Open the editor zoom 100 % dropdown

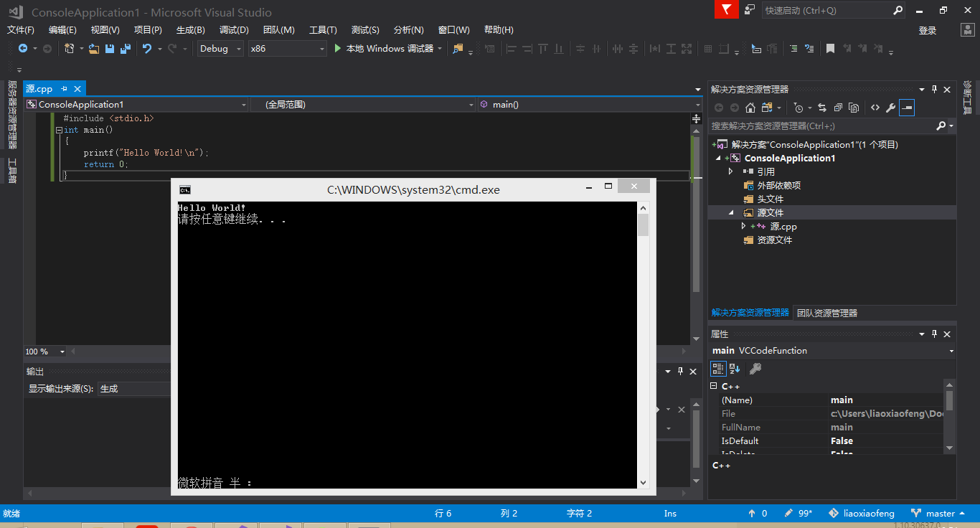pos(45,352)
